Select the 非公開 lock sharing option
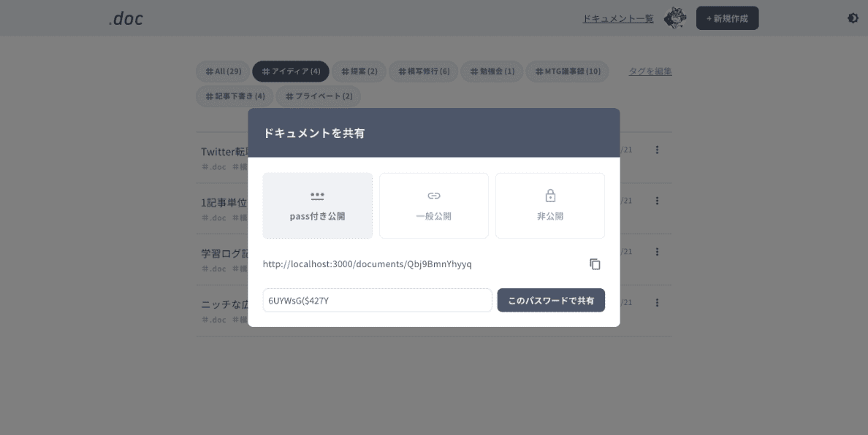868x435 pixels. 550,206
